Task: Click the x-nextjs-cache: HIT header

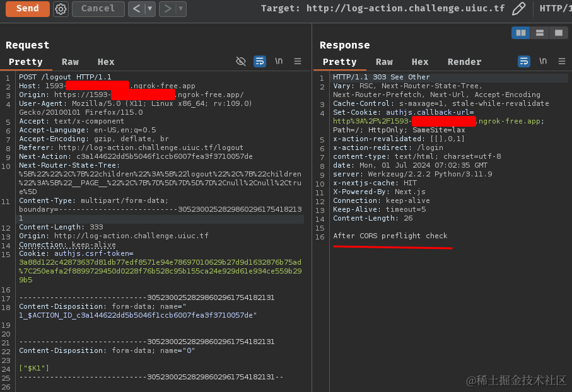Action: (x=375, y=183)
